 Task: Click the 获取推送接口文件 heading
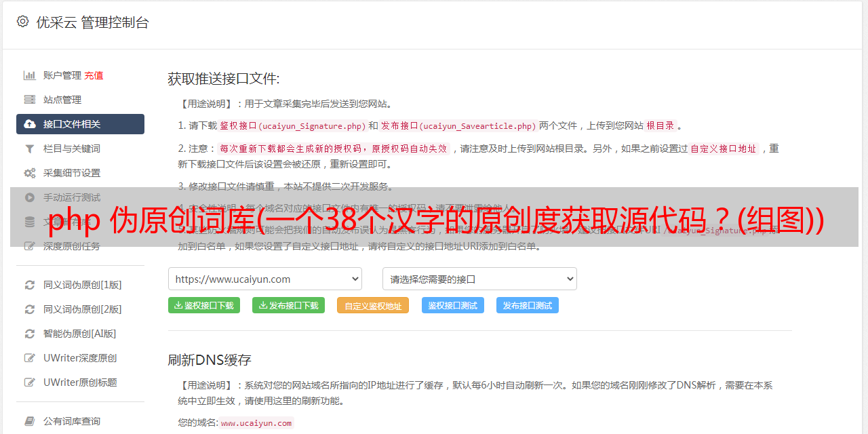click(224, 79)
